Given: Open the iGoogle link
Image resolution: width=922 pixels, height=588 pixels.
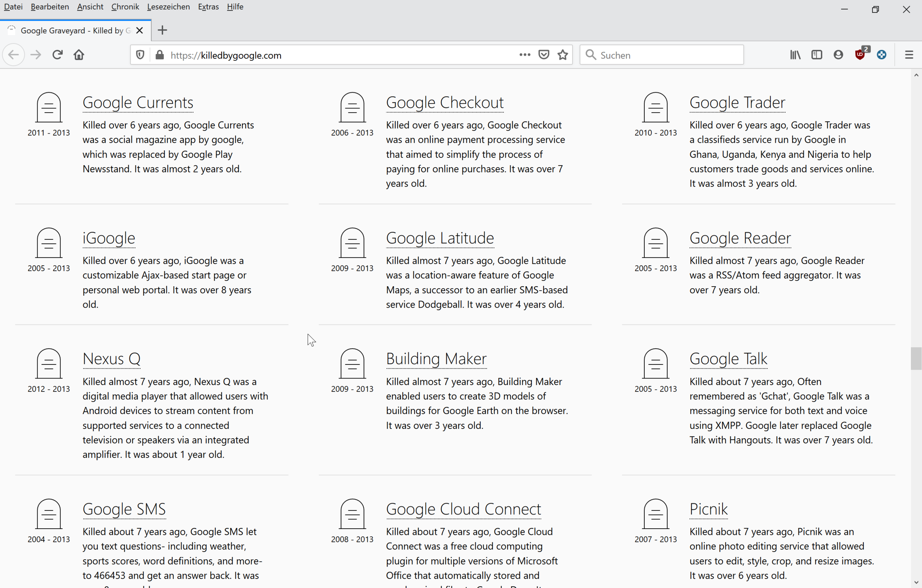Looking at the screenshot, I should 109,238.
